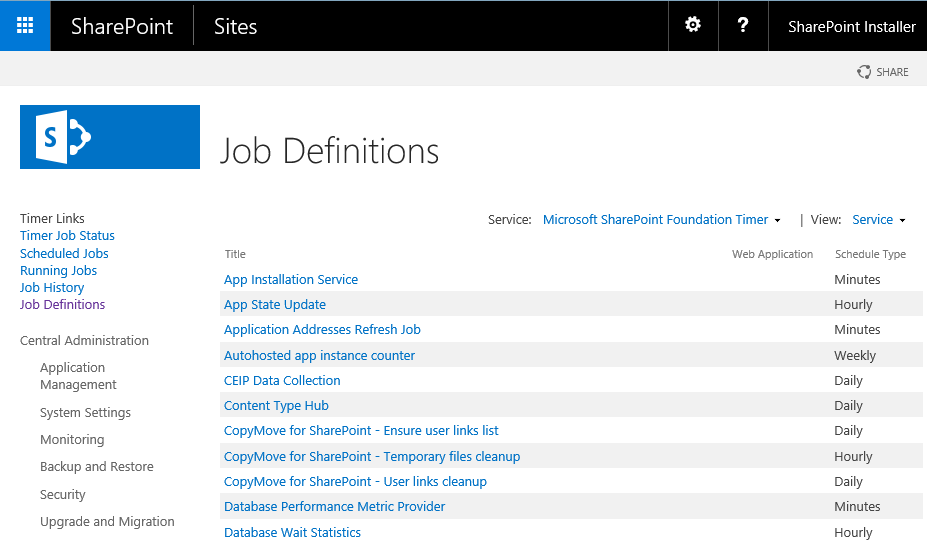
Task: Open Security section in sidebar
Action: [x=63, y=495]
